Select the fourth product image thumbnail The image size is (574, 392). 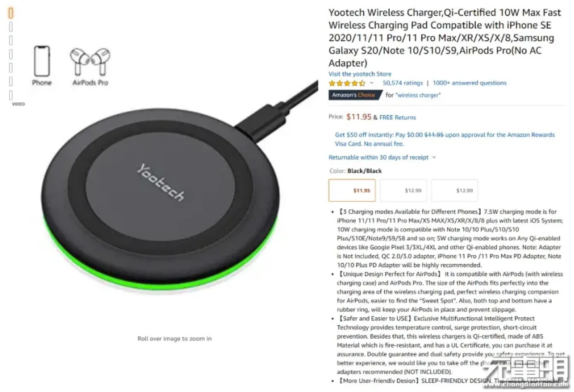coord(11,54)
